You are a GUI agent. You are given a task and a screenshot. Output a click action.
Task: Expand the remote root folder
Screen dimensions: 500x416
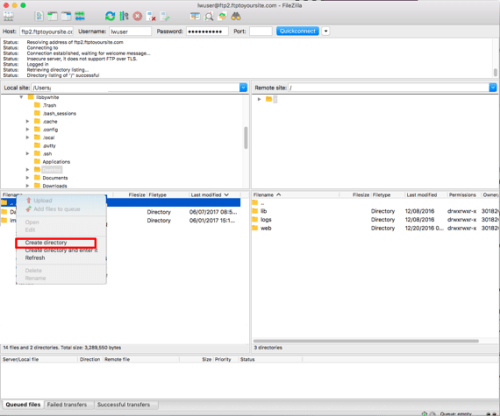tap(259, 99)
